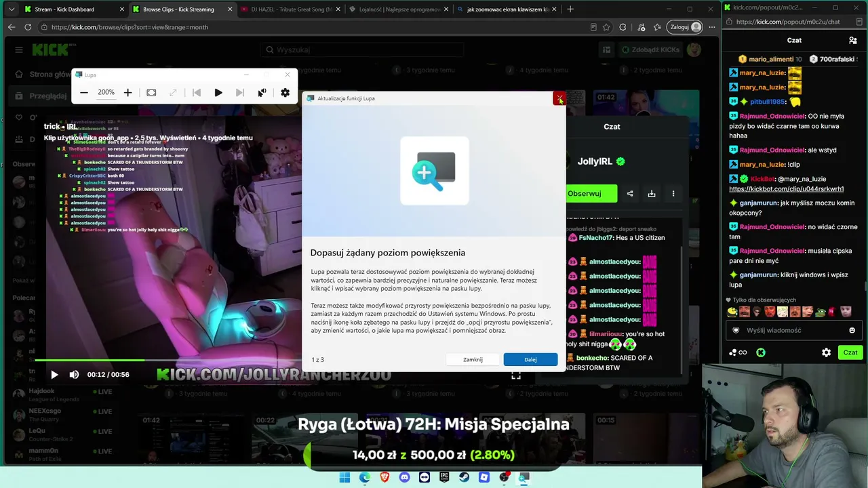868x488 pixels.
Task: Close the Aktualizacje funkcji Lupa dialog
Action: tap(559, 98)
